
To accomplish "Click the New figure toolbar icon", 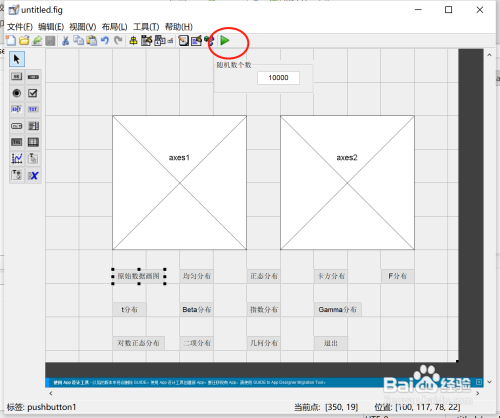I will [x=11, y=40].
